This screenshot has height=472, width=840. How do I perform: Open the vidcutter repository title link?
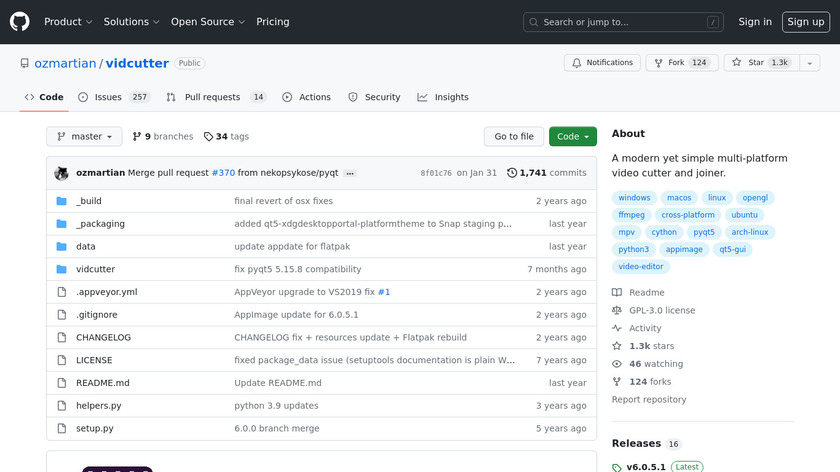point(137,63)
